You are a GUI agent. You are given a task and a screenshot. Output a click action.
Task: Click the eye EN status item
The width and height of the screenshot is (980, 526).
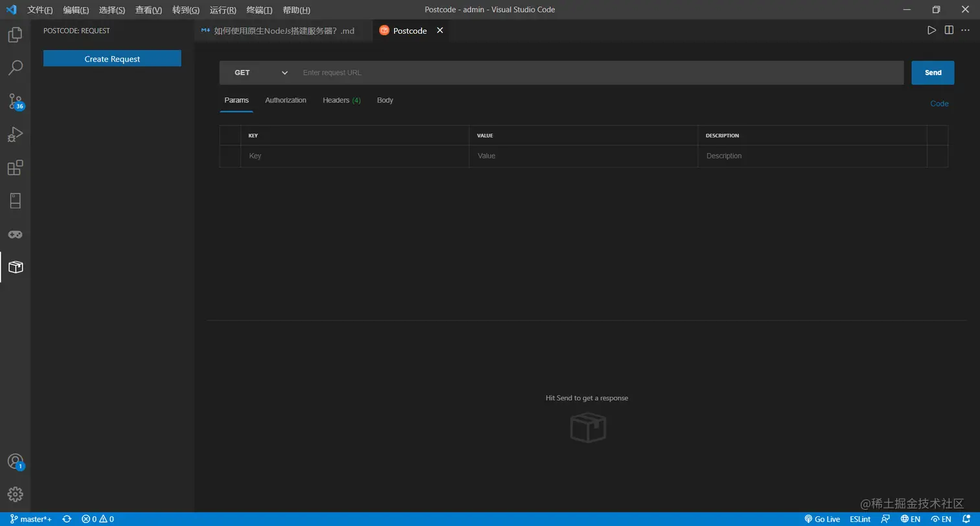[x=941, y=519]
